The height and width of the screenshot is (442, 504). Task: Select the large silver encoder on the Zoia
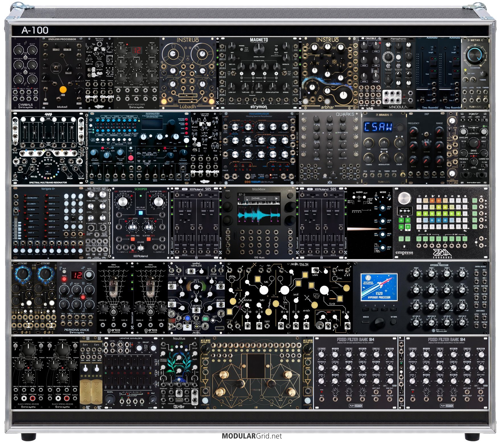[x=404, y=198]
